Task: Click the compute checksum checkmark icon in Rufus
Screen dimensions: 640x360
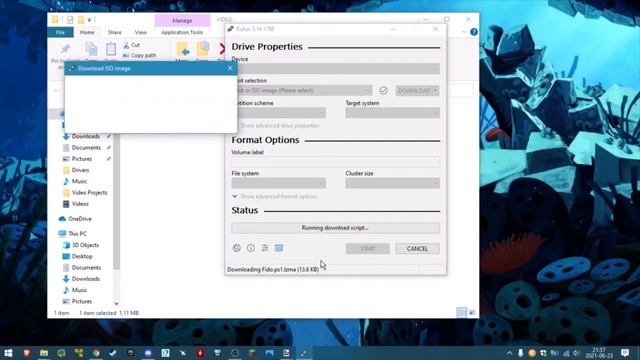Action: click(383, 90)
